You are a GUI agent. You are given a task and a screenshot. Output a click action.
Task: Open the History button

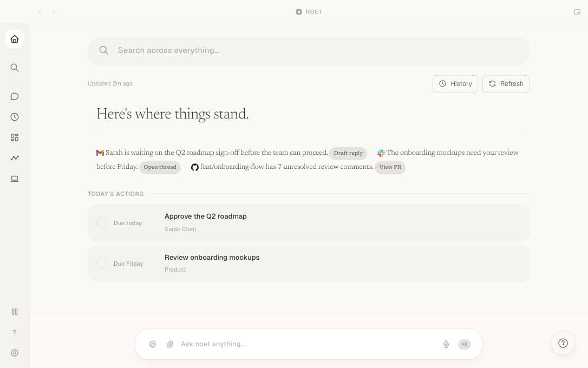click(455, 84)
